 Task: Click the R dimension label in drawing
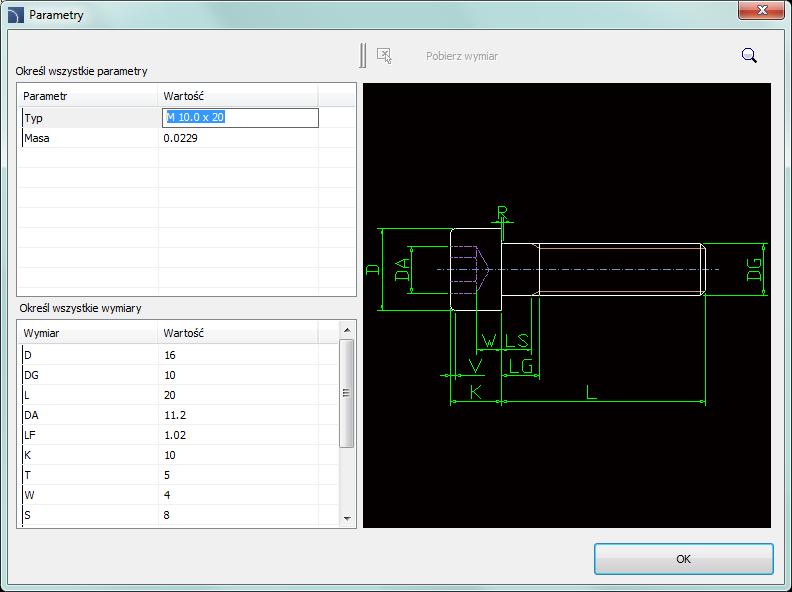502,213
